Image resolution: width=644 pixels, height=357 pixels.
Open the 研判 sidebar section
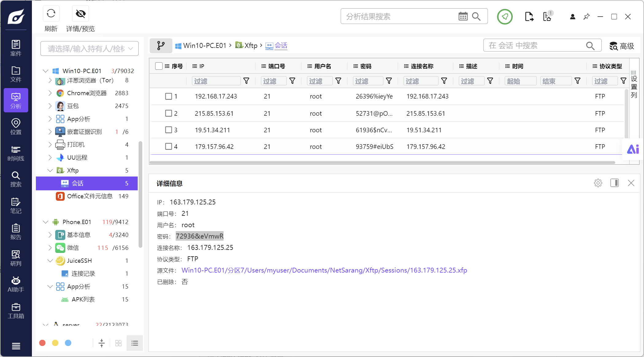tap(16, 258)
